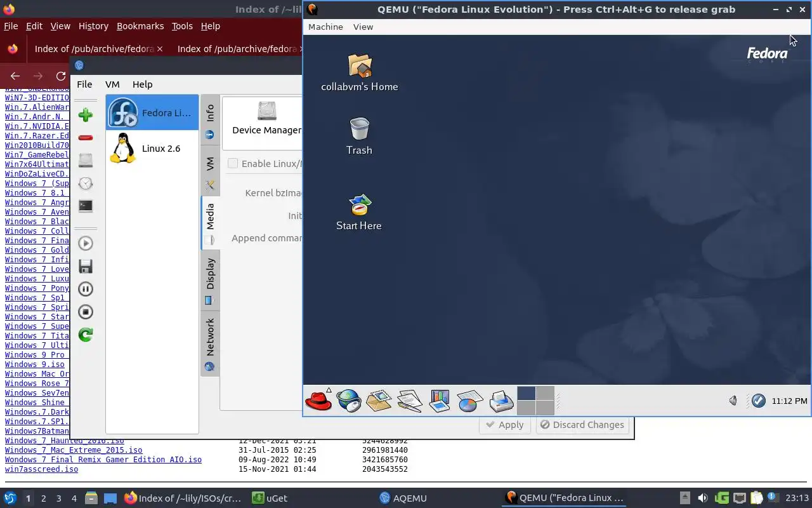Select the Linux 2.6 VM in AQEMU list

[x=152, y=148]
